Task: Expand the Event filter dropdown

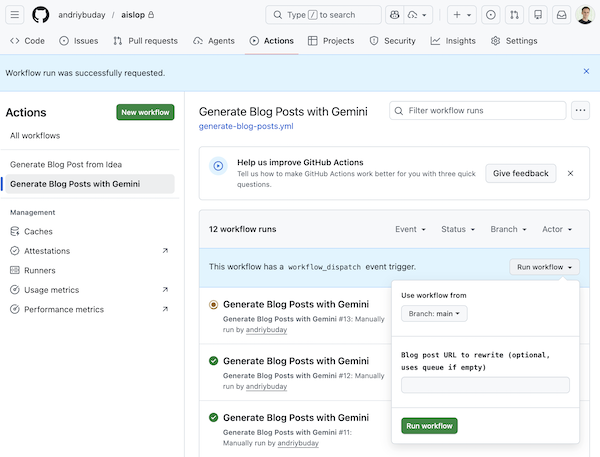Action: point(410,229)
